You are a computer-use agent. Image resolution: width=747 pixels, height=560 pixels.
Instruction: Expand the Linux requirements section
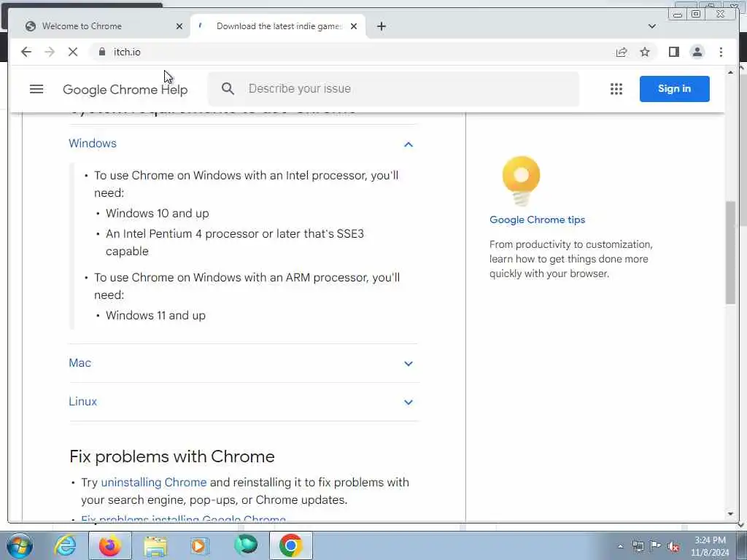409,402
